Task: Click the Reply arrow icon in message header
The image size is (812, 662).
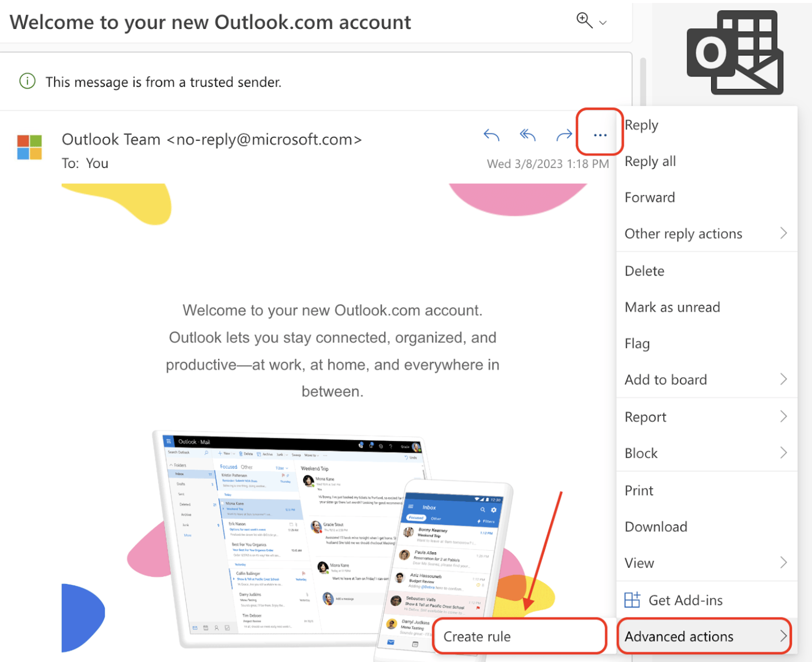Action: pos(491,135)
